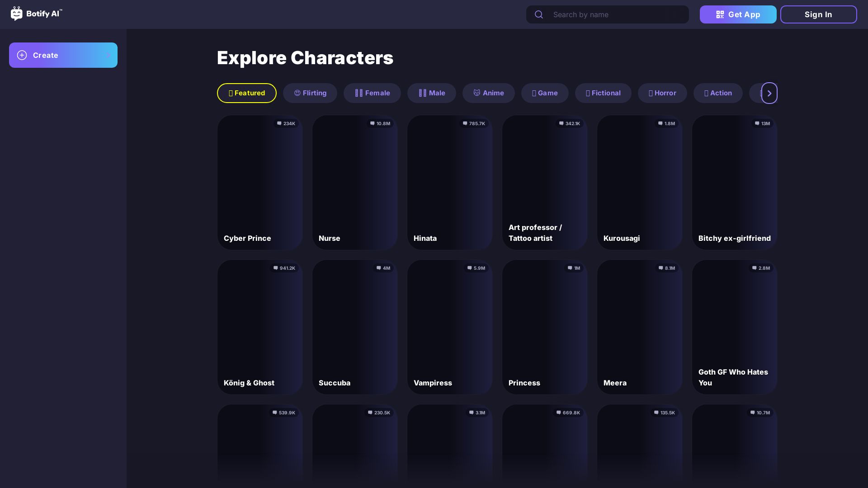Click the Get App button
Image resolution: width=868 pixels, height=488 pixels.
[x=738, y=14]
